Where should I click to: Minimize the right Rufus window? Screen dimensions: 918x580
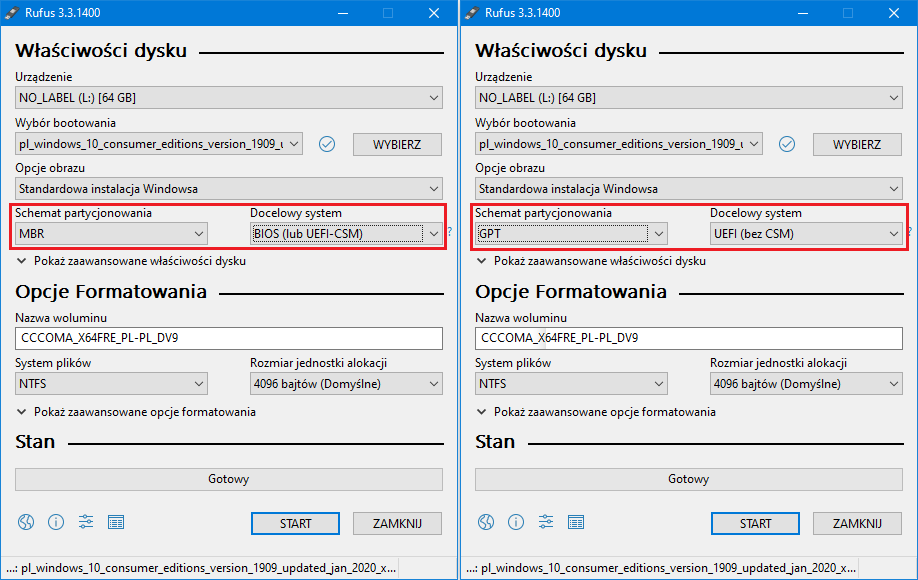click(x=803, y=13)
